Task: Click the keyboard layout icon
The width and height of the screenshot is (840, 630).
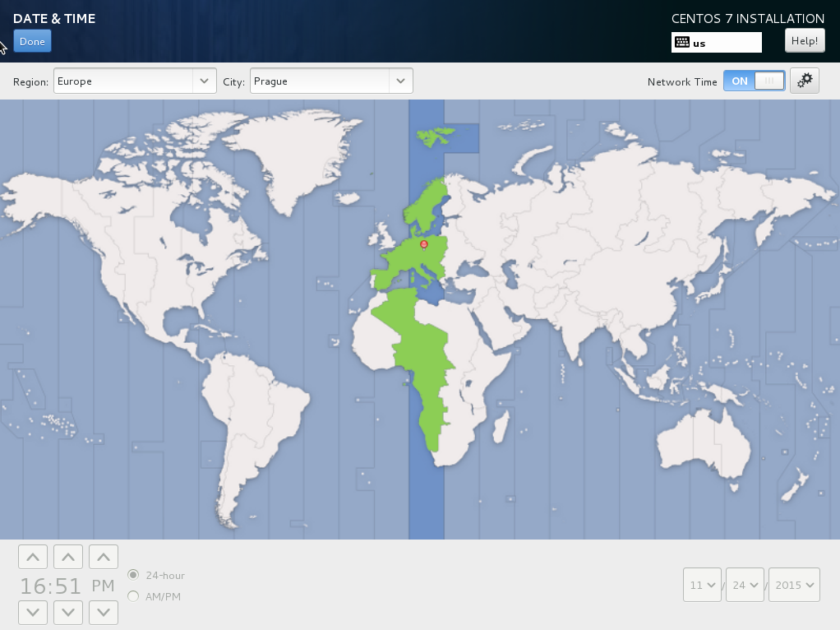Action: pos(681,42)
